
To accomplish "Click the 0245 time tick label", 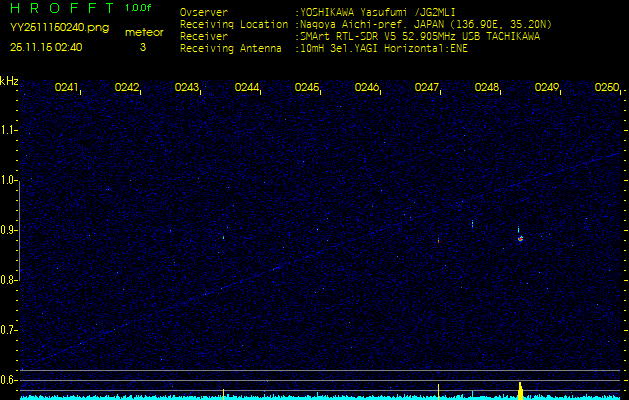I will (x=307, y=88).
